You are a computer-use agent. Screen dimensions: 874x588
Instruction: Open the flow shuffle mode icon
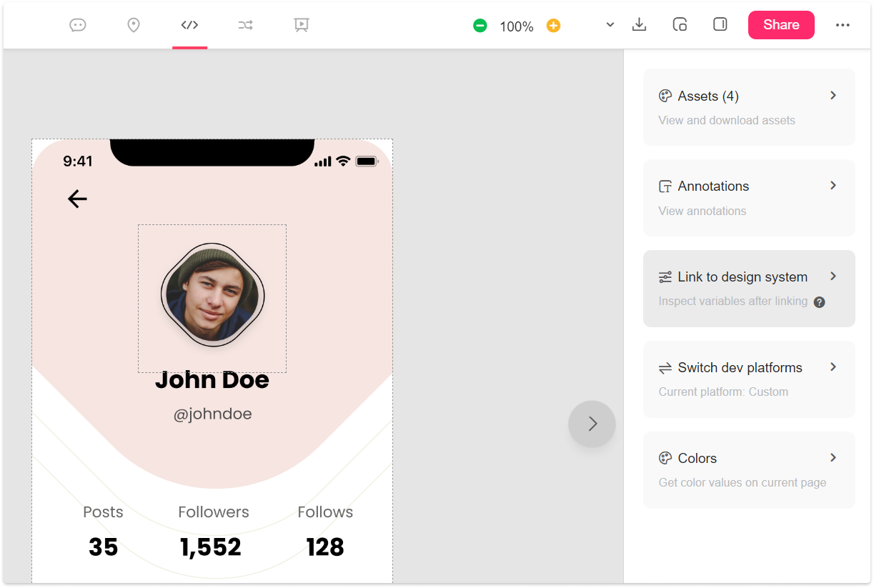pyautogui.click(x=245, y=25)
